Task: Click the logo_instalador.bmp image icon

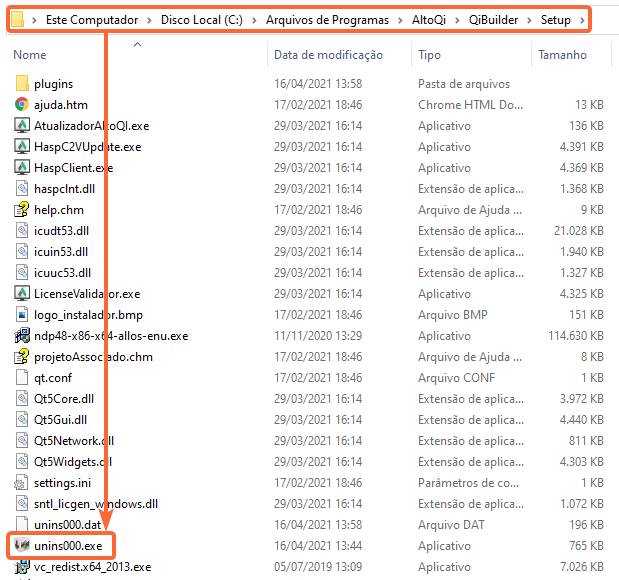Action: click(22, 315)
